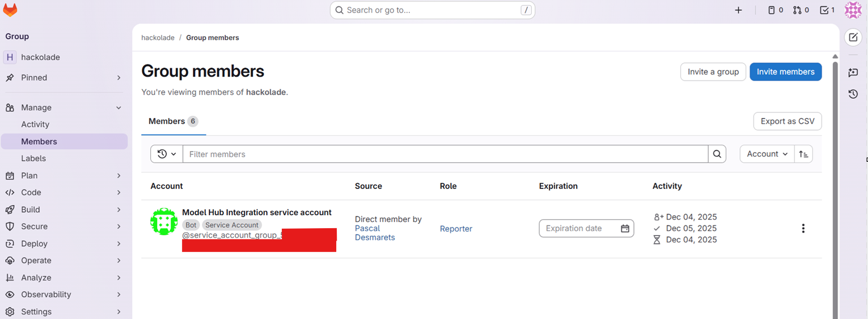The image size is (868, 319).
Task: Click the Export as CSV button
Action: (787, 121)
